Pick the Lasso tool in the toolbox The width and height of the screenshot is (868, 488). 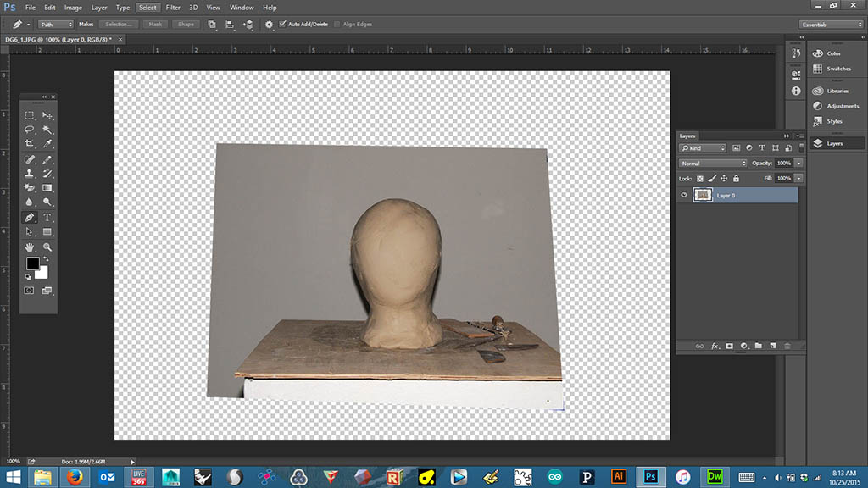[30, 130]
